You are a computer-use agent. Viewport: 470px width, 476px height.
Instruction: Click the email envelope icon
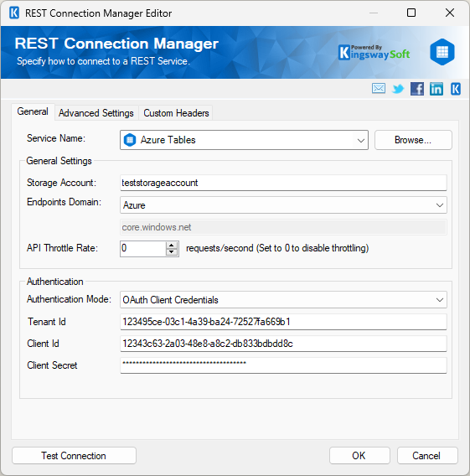click(x=379, y=89)
